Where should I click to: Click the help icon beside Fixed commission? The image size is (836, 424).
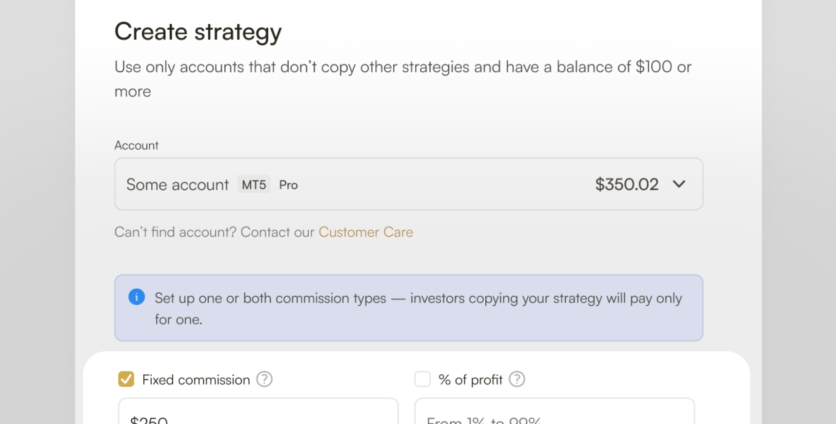[x=264, y=379]
